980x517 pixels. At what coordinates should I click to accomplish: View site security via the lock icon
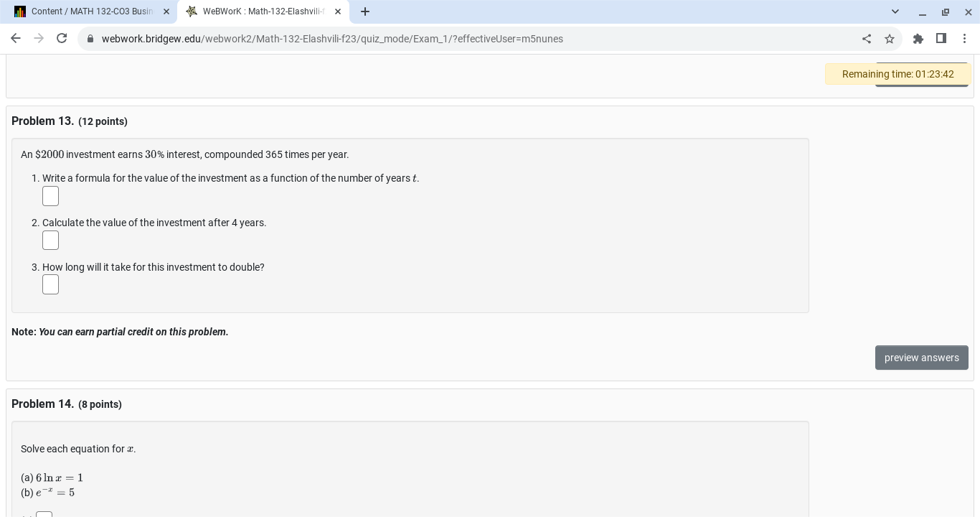click(x=90, y=39)
